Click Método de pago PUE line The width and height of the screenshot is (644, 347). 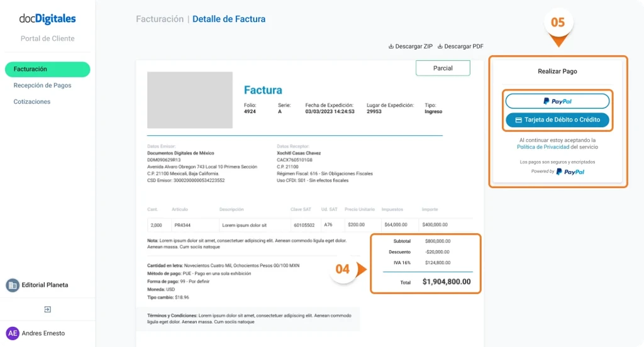[199, 273]
